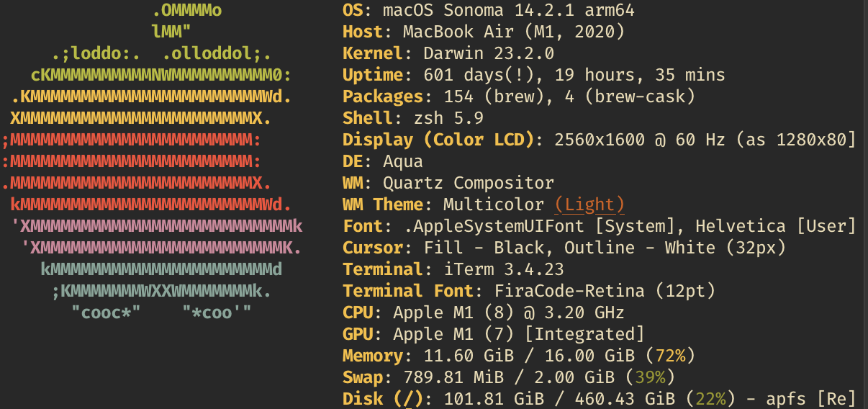Click the 'lMM"' stem of ASCII logo
Screen dimensions: 868x409
pyautogui.click(x=171, y=32)
